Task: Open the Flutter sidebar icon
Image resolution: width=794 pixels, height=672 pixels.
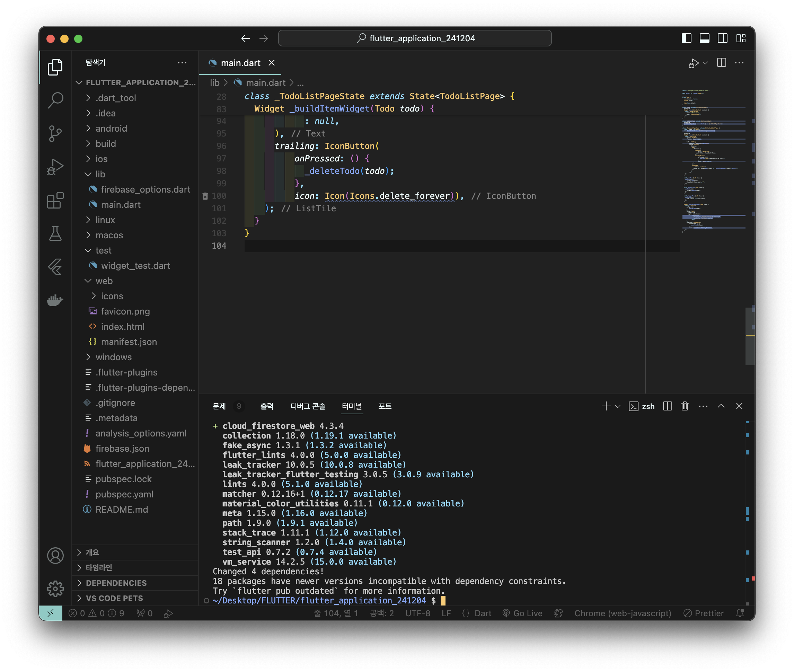Action: (55, 267)
